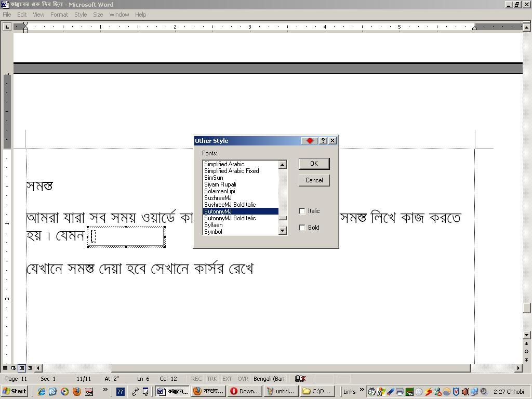Image resolution: width=532 pixels, height=399 pixels.
Task: Switch to Normal view
Action: pyautogui.click(x=5, y=368)
